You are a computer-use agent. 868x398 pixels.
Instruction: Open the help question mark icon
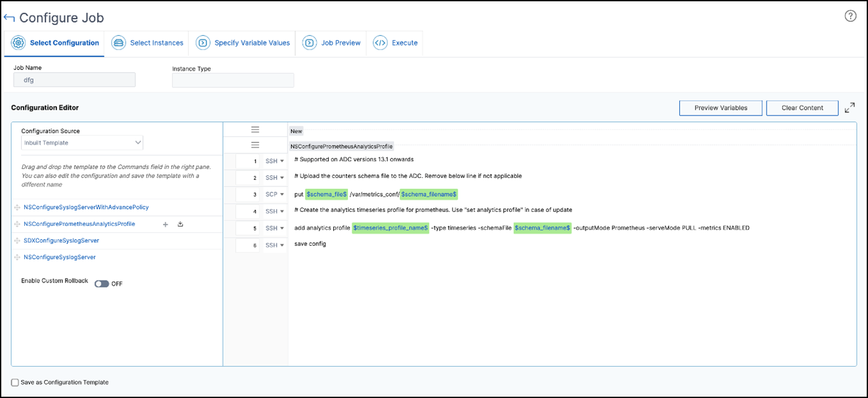click(x=851, y=16)
